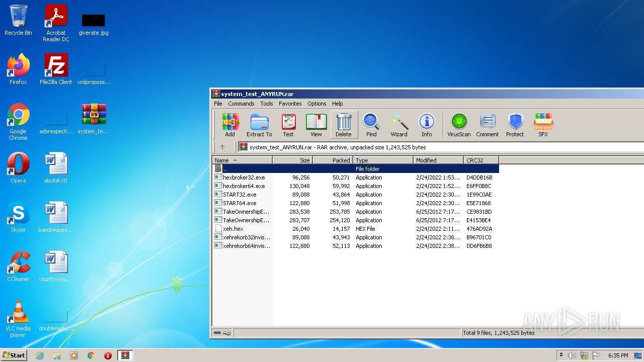Select the parent folder '..' row

coord(356,169)
